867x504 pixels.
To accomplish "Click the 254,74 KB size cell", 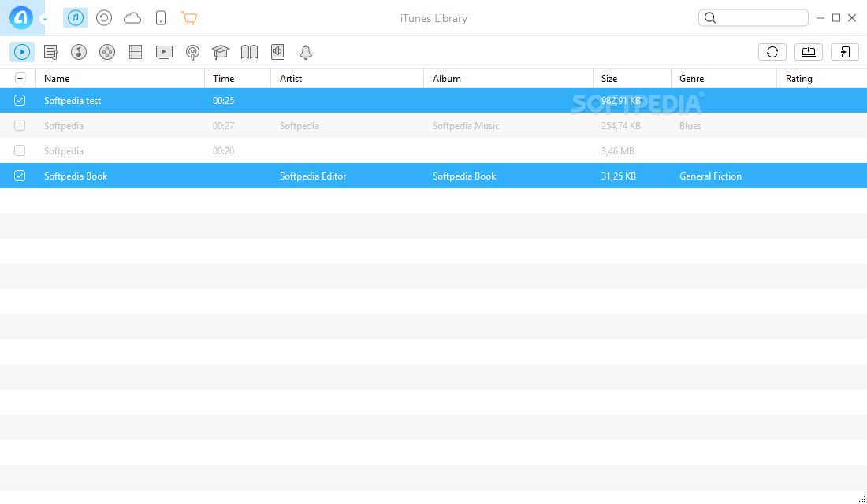I will tap(621, 126).
